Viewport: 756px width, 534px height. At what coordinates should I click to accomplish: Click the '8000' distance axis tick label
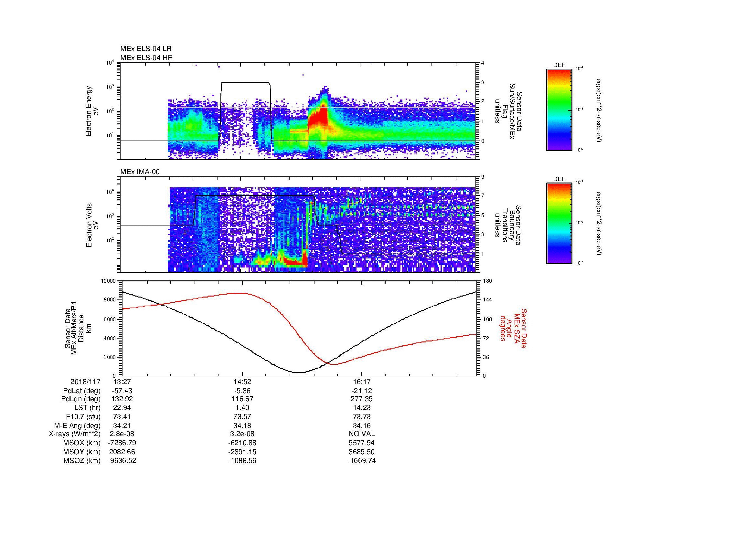pos(110,300)
